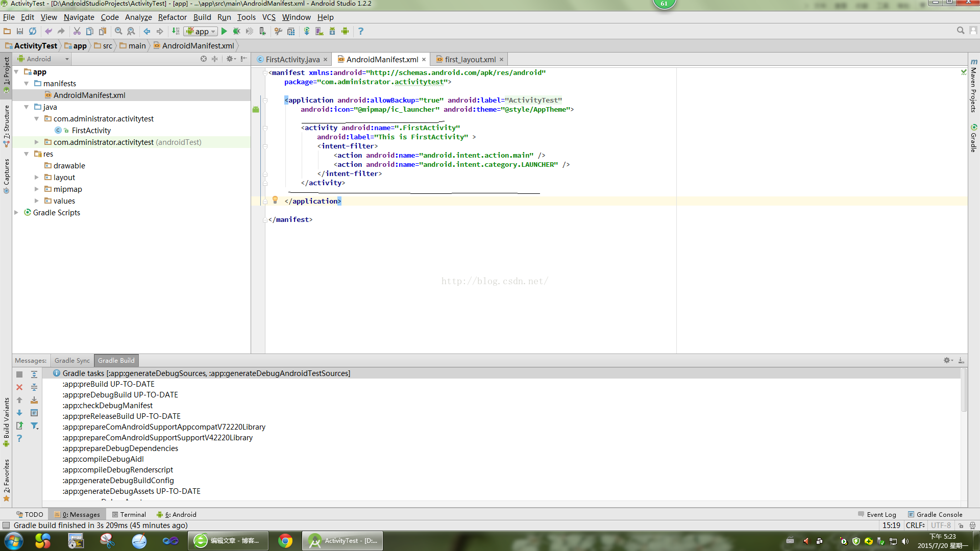Image resolution: width=980 pixels, height=551 pixels.
Task: Click the Synchronize toolbar icon
Action: (x=33, y=31)
